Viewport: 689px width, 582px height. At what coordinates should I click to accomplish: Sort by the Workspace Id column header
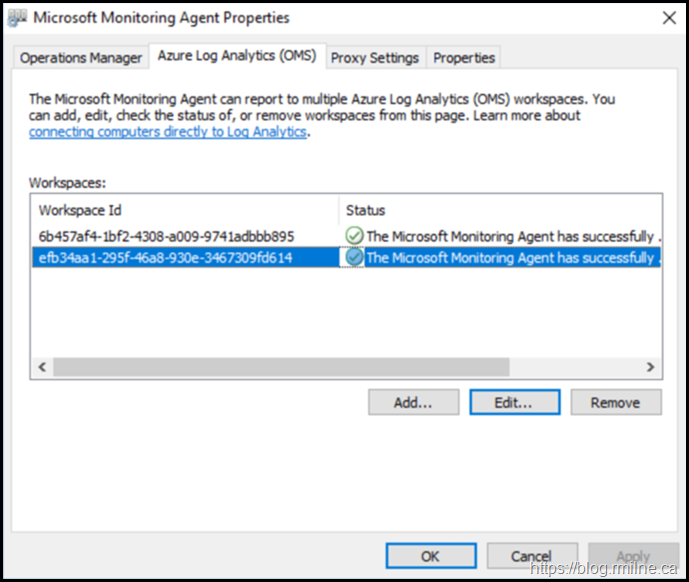[x=185, y=210]
